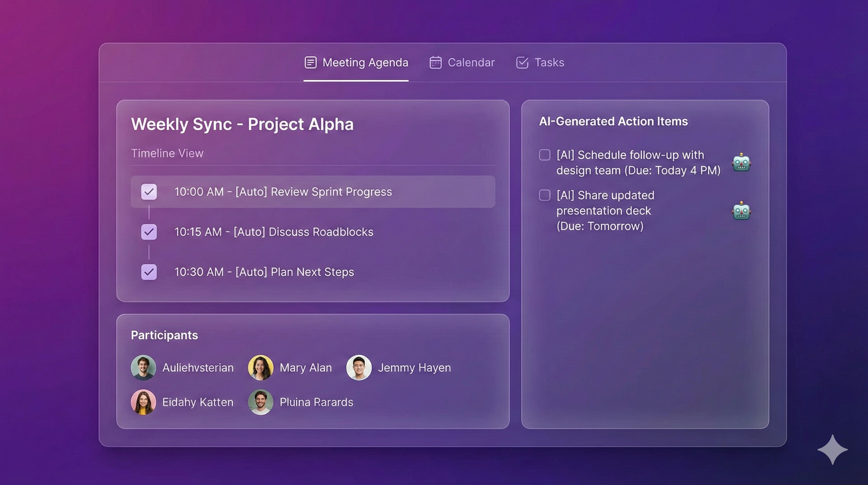Image resolution: width=868 pixels, height=485 pixels.
Task: Click the Tasks checkmark icon
Action: pyautogui.click(x=522, y=63)
